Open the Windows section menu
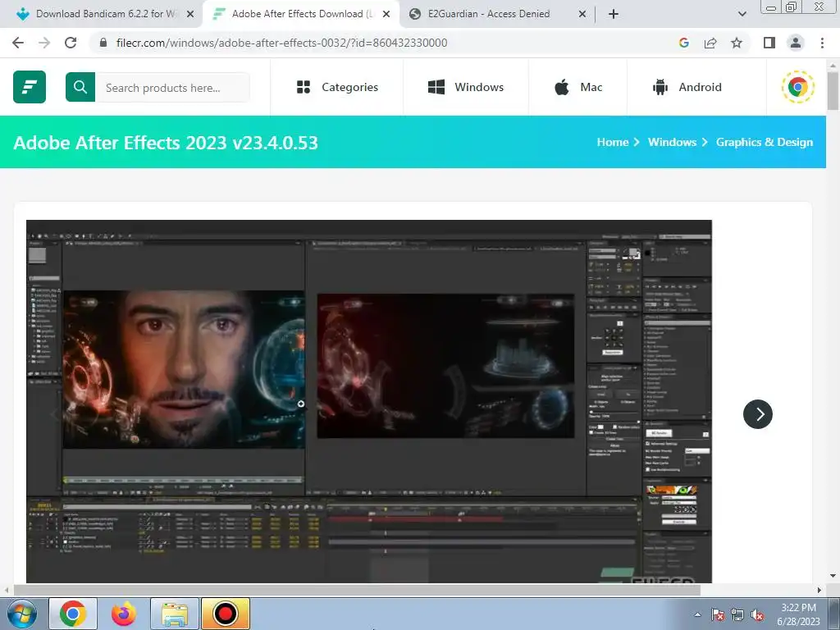The height and width of the screenshot is (630, 840). (x=466, y=87)
